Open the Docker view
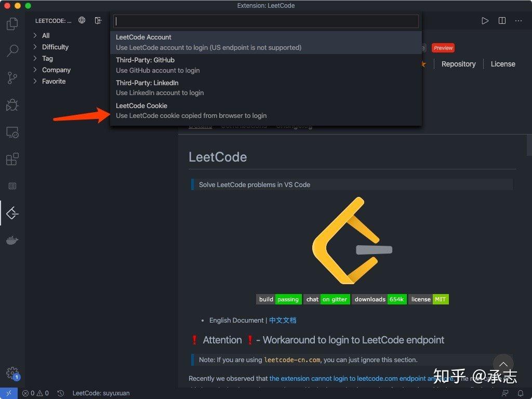Viewport: 532px width, 399px height. 11,240
